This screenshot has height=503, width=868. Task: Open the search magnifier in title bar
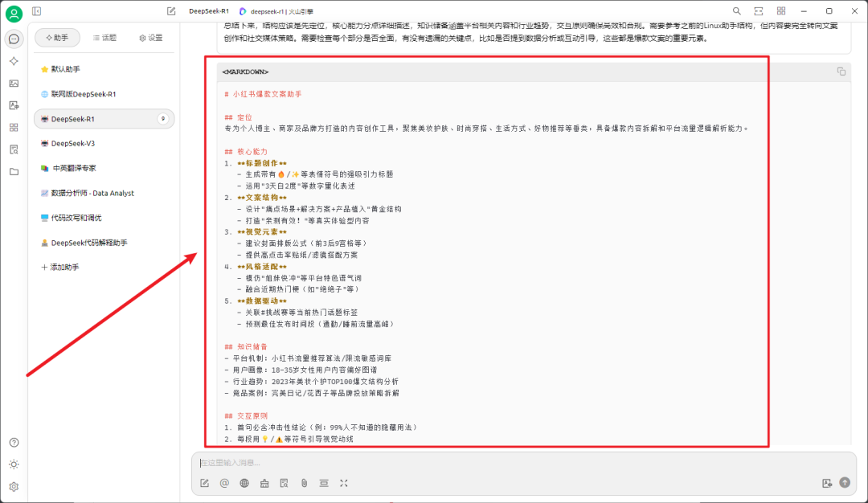coord(736,11)
